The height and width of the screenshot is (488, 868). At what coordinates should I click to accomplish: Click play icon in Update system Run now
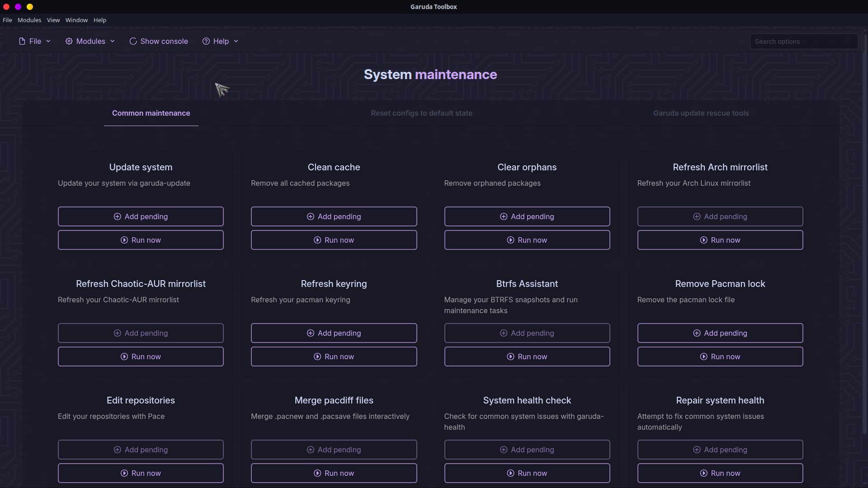pos(124,240)
